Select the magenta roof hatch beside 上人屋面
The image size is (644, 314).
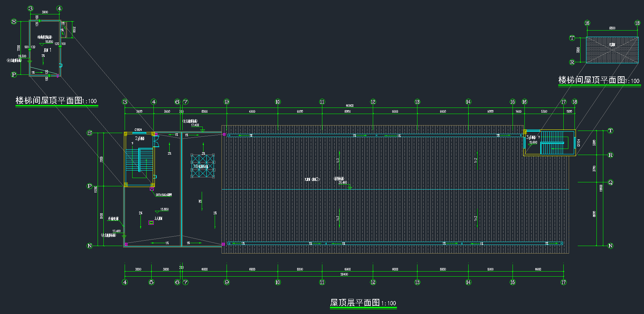click(x=151, y=223)
